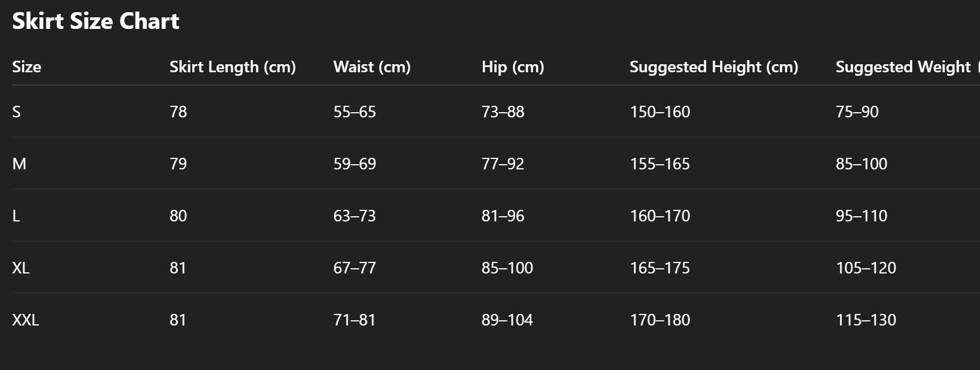Image resolution: width=980 pixels, height=370 pixels.
Task: Click the Skirt Length (cm) column header
Action: 233,67
